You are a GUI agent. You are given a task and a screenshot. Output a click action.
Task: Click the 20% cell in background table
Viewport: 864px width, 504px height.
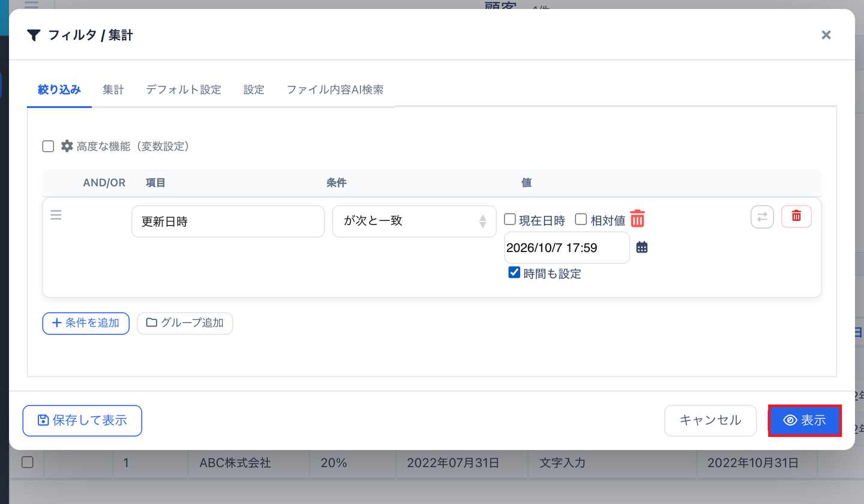(352, 463)
